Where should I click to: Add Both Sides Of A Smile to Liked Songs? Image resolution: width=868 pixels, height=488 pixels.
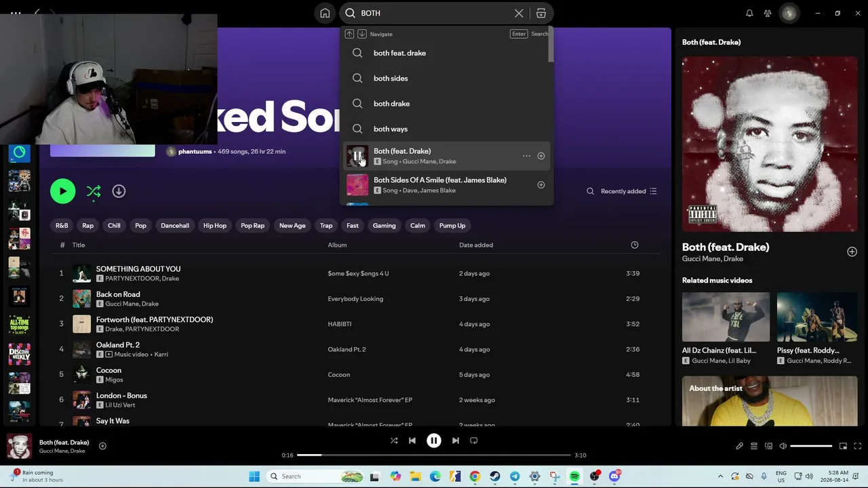541,185
